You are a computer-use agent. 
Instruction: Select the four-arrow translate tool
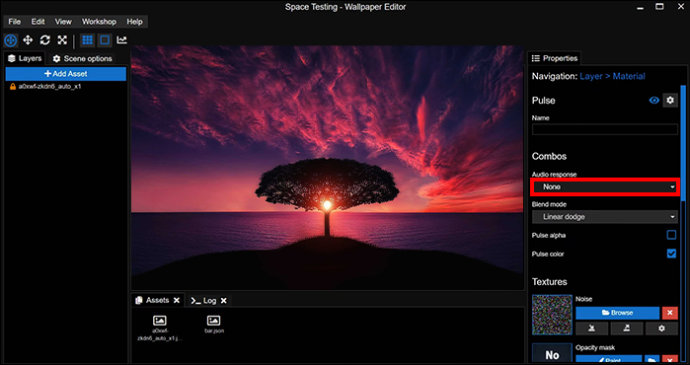(28, 40)
